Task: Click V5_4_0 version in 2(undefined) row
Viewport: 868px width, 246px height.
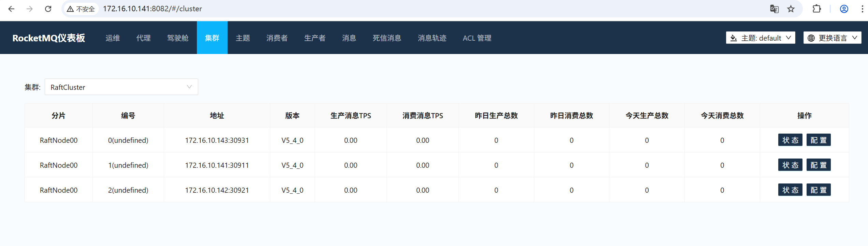Action: pos(292,190)
